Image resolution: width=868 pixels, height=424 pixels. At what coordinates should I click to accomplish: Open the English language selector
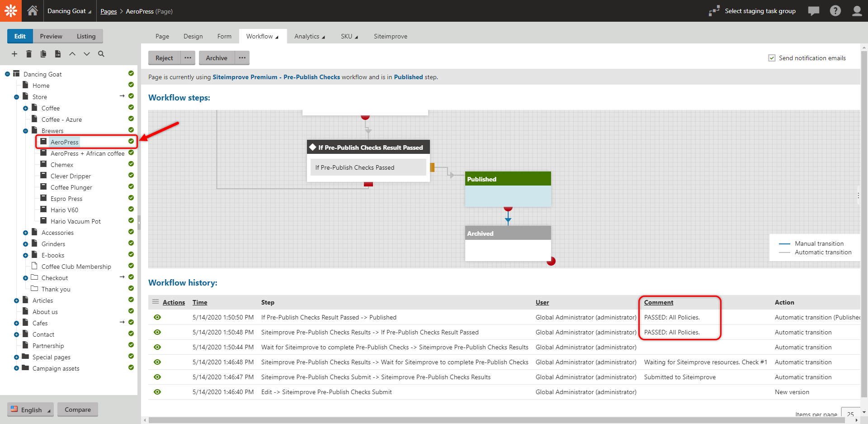pos(31,410)
